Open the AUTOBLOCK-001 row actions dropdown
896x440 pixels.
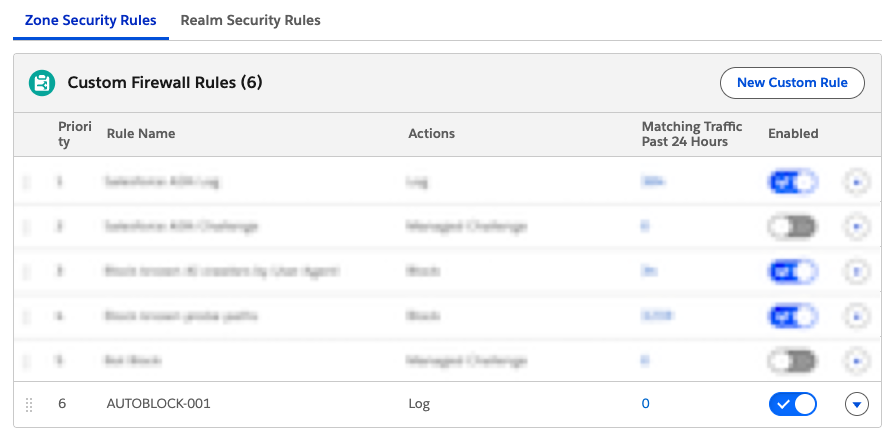pyautogui.click(x=857, y=404)
